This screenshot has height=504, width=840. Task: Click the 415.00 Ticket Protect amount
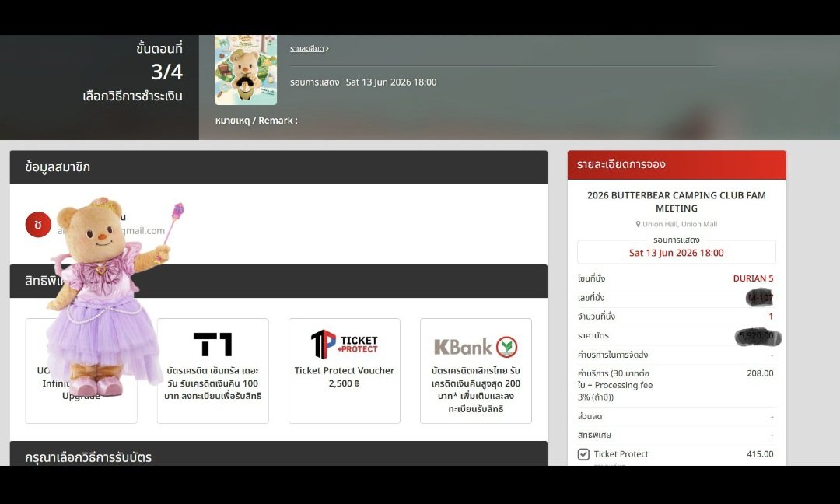[760, 454]
